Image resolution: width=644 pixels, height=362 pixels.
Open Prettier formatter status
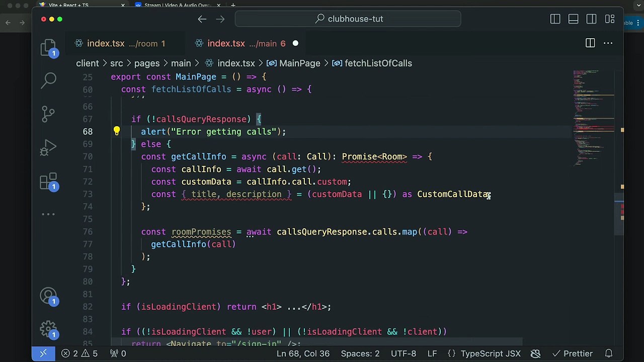572,353
